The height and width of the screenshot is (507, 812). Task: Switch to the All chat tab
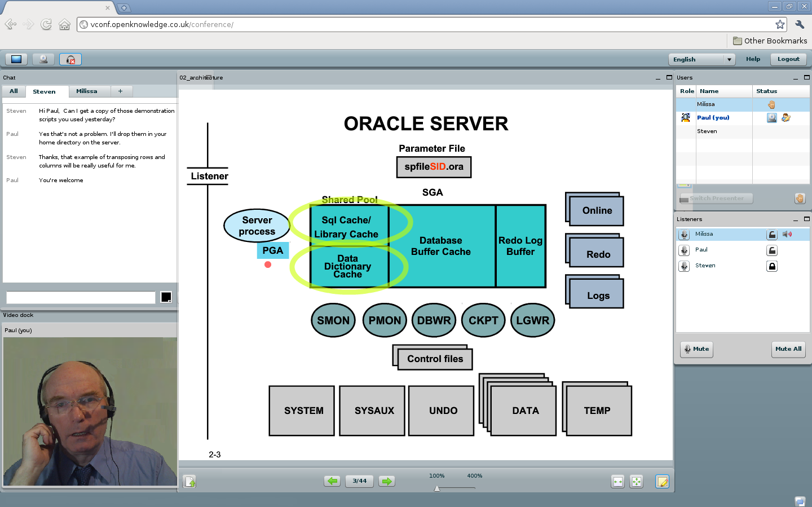point(14,91)
